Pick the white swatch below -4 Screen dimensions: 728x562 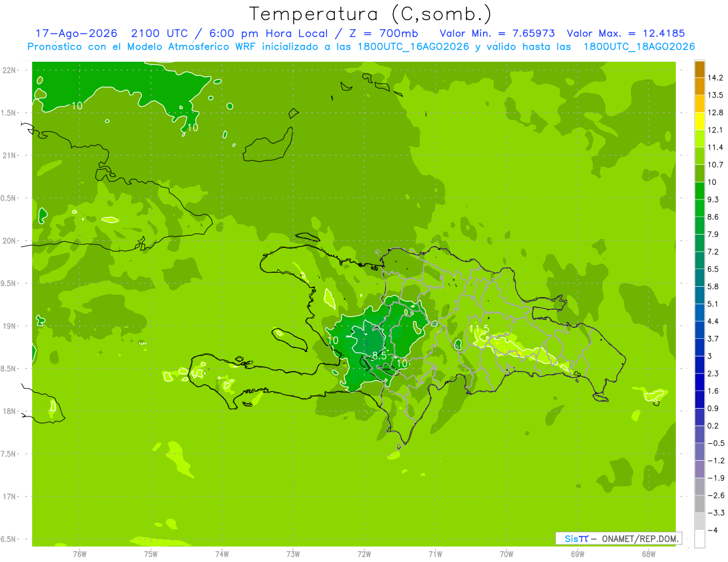[x=699, y=538]
